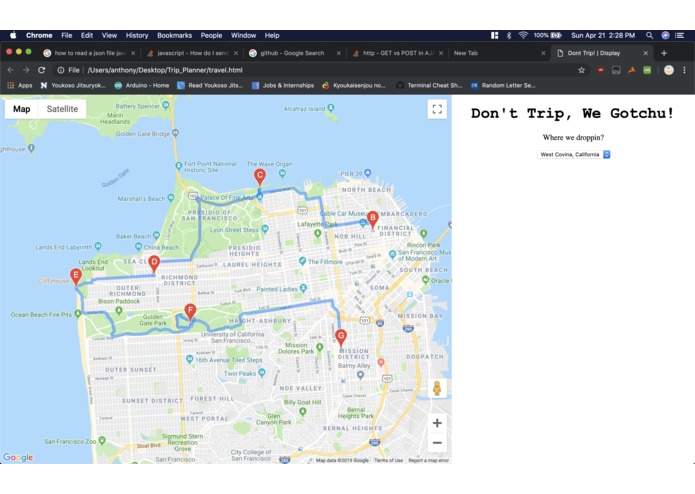Open macOS Spotlight search

click(649, 35)
